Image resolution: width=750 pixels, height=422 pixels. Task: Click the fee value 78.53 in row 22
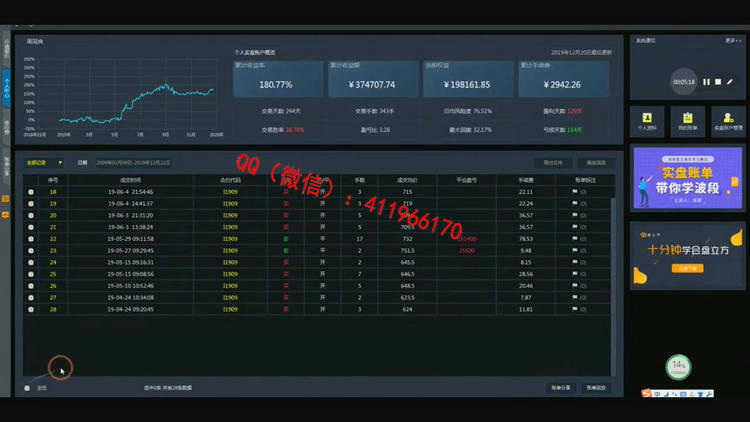pyautogui.click(x=526, y=239)
